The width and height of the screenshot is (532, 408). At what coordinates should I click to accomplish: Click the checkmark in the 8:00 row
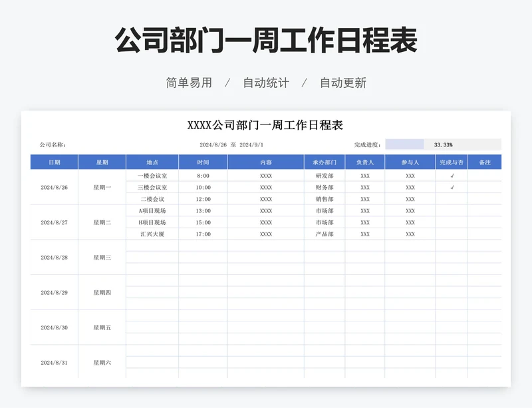(x=452, y=176)
